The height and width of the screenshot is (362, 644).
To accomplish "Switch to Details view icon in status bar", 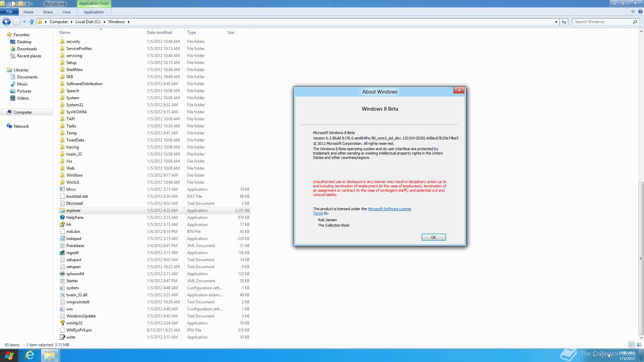I will [x=632, y=345].
